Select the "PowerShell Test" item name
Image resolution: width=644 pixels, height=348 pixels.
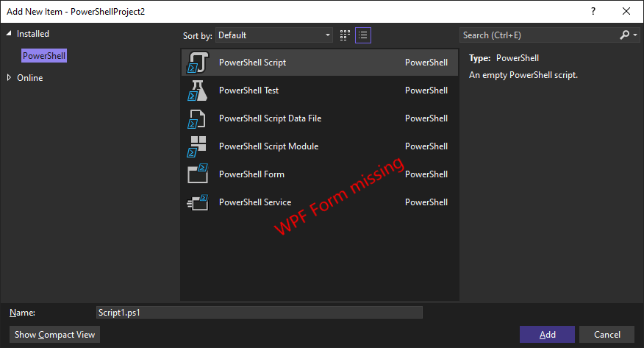(249, 90)
